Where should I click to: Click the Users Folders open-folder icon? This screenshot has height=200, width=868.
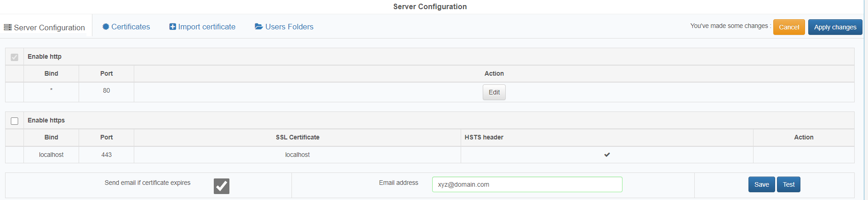[x=259, y=27]
